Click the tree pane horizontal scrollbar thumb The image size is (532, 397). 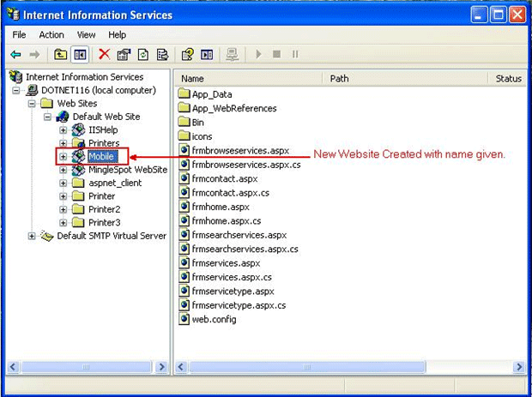coord(86,367)
